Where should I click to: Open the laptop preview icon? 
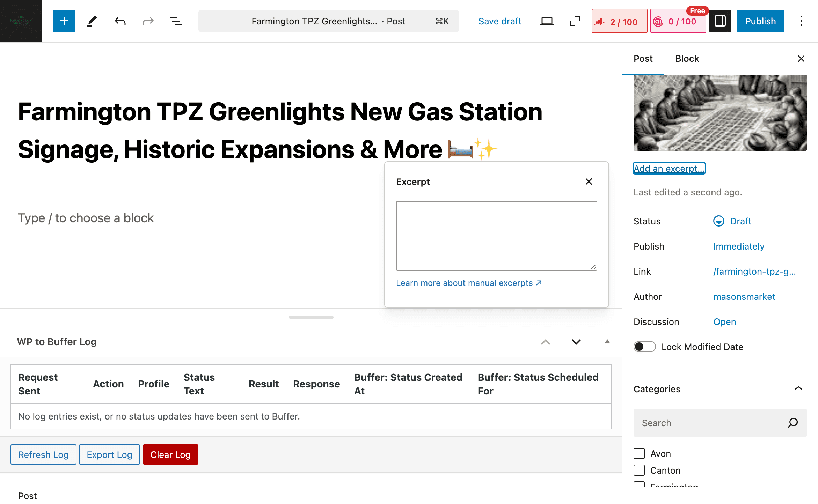[547, 21]
